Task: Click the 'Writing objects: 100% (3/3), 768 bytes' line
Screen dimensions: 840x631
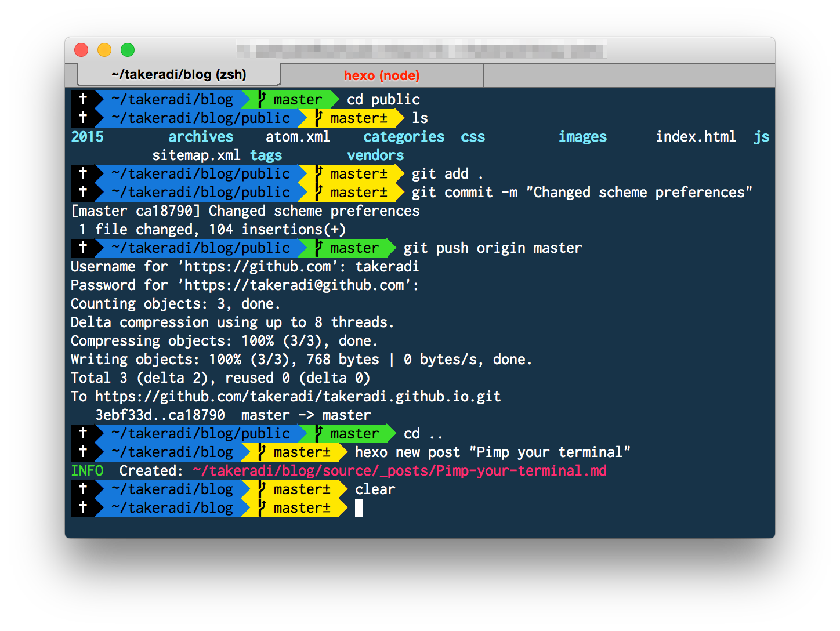Action: coord(302,360)
